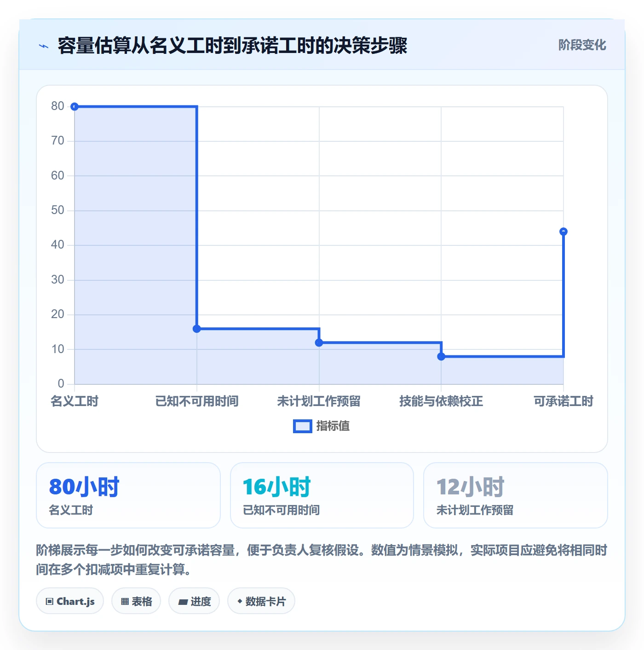The height and width of the screenshot is (650, 644).
Task: Click the lightning bolt icon beside the title
Action: click(x=44, y=46)
